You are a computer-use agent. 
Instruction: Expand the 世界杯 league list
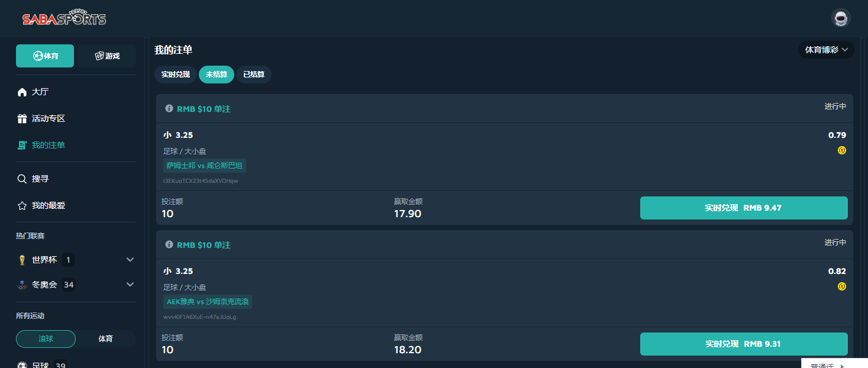tap(130, 260)
